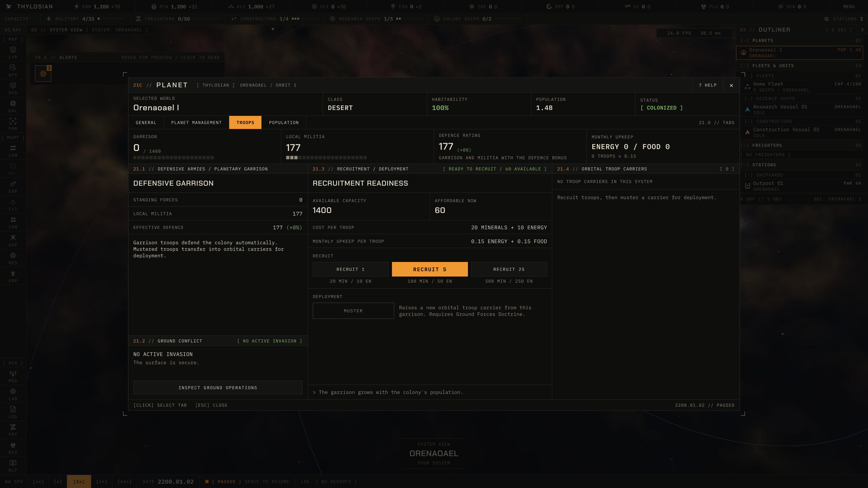Click the MUSTER deployment button
Image resolution: width=868 pixels, height=488 pixels.
(x=353, y=311)
